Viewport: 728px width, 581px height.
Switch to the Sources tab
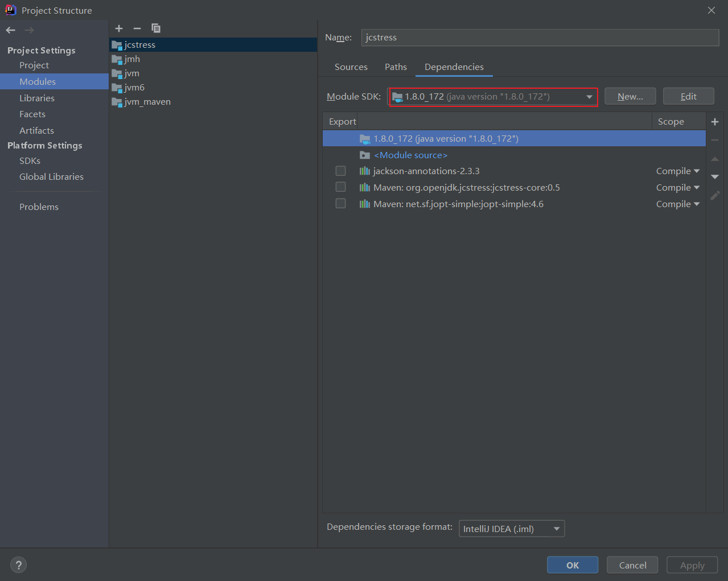(351, 67)
